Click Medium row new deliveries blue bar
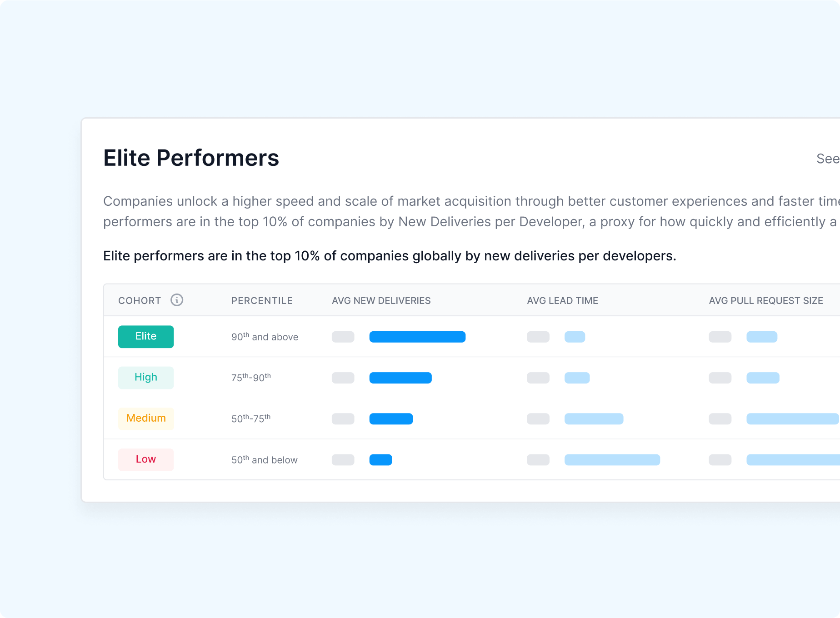 pyautogui.click(x=391, y=419)
